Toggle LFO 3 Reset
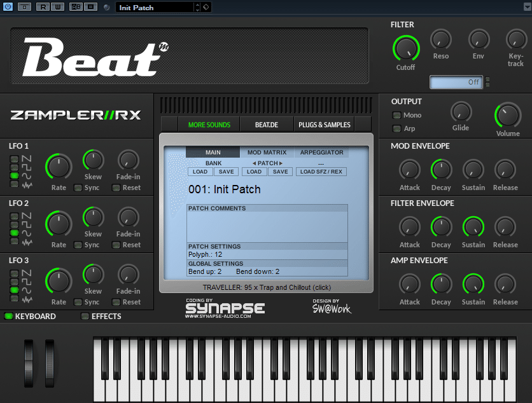 116,302
